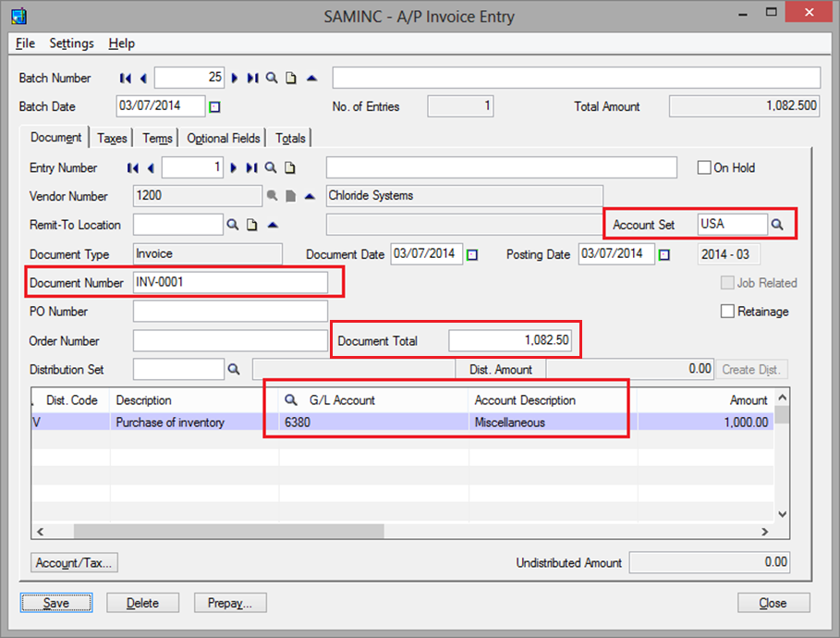
Task: Open the Vendor Number finder
Action: click(272, 196)
